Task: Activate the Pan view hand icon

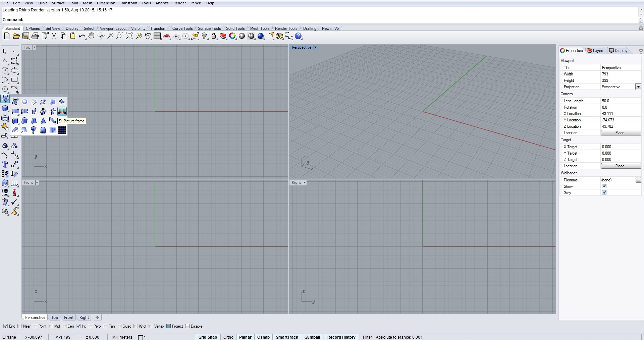Action: tap(91, 36)
